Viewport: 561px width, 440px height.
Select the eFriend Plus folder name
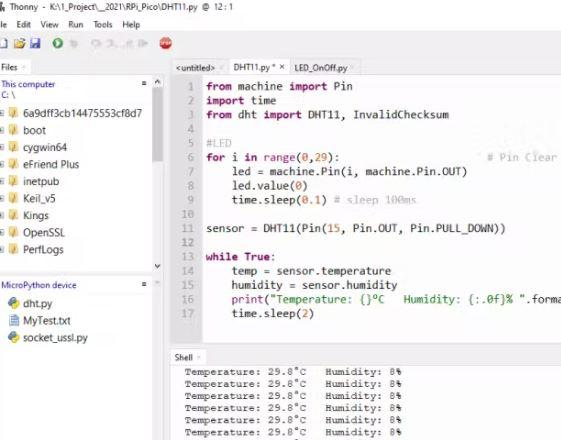click(x=51, y=164)
